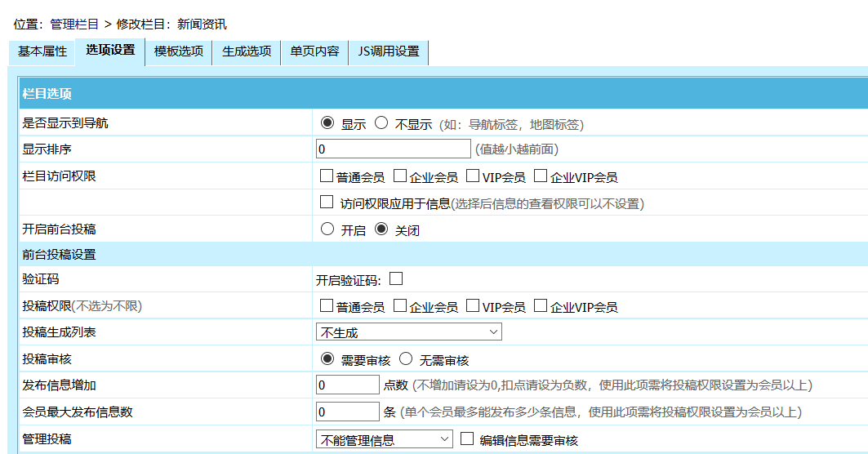Click the 管理投稿 row label

pos(47,439)
